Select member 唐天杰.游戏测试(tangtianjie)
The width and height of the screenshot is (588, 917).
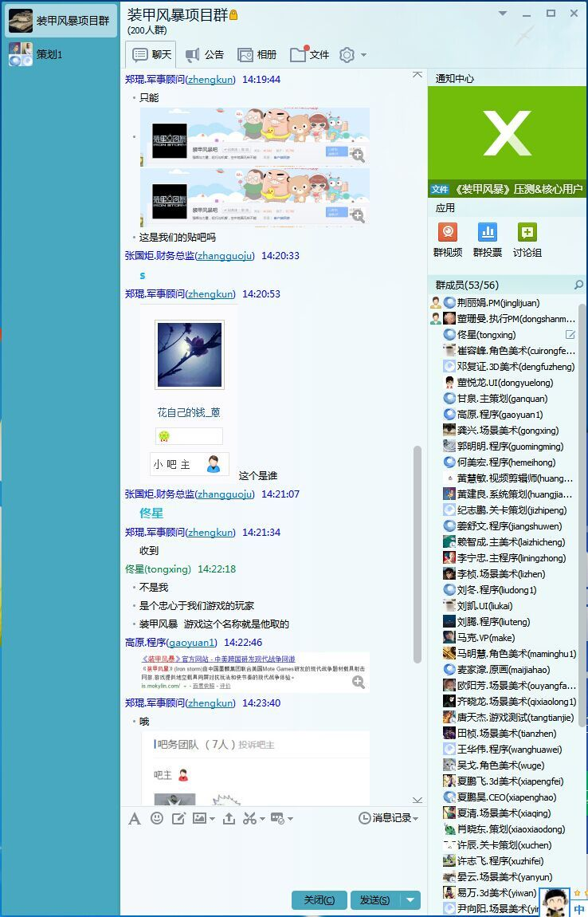coord(508,717)
